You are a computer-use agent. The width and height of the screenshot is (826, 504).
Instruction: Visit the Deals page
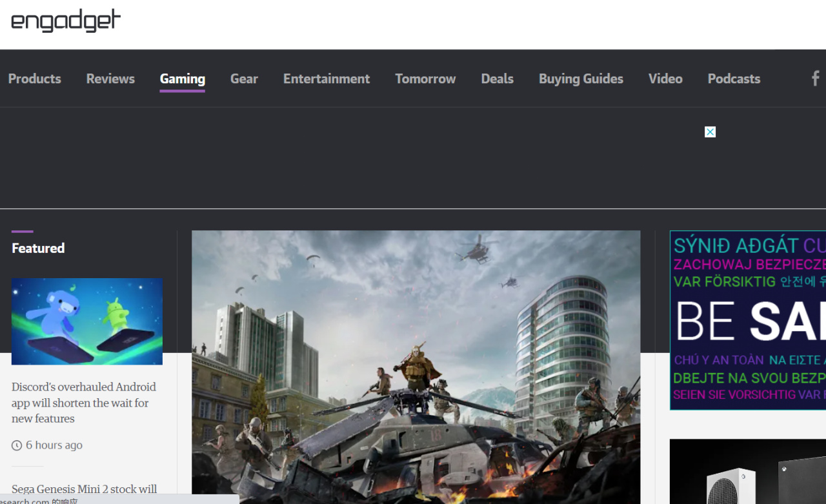(498, 79)
